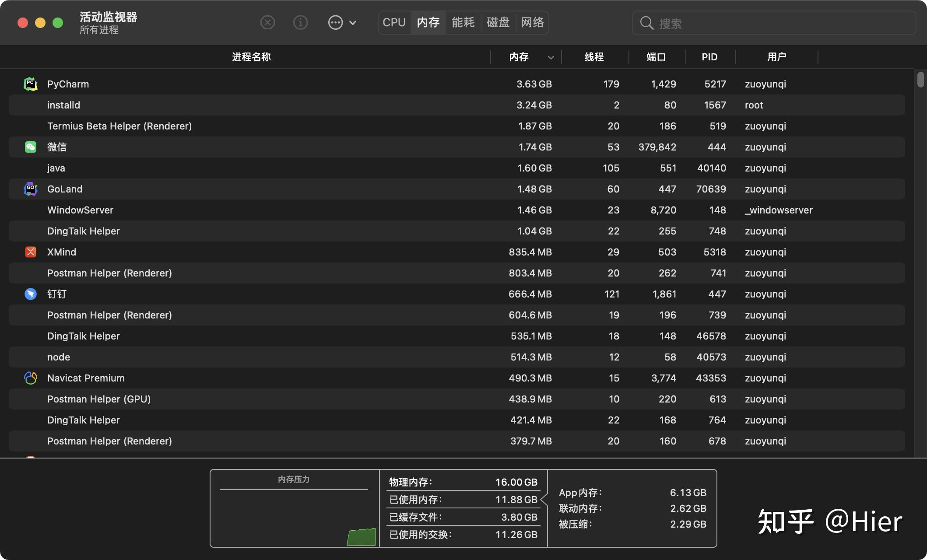
Task: Click the 已使用的交换 11.26 GB entry
Action: (463, 535)
